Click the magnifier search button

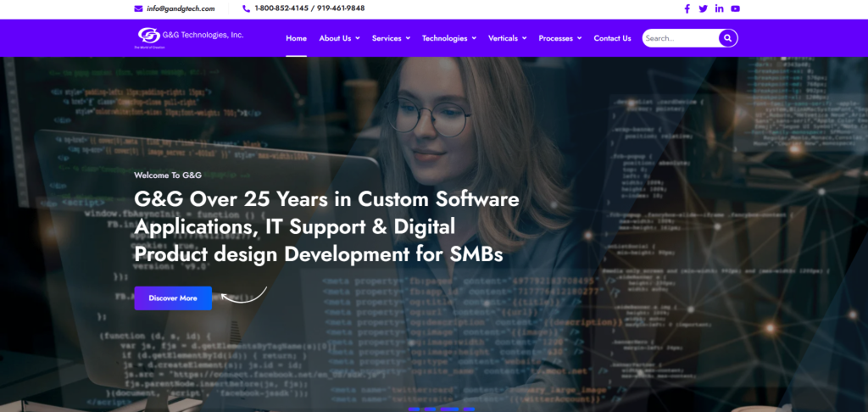click(x=728, y=38)
